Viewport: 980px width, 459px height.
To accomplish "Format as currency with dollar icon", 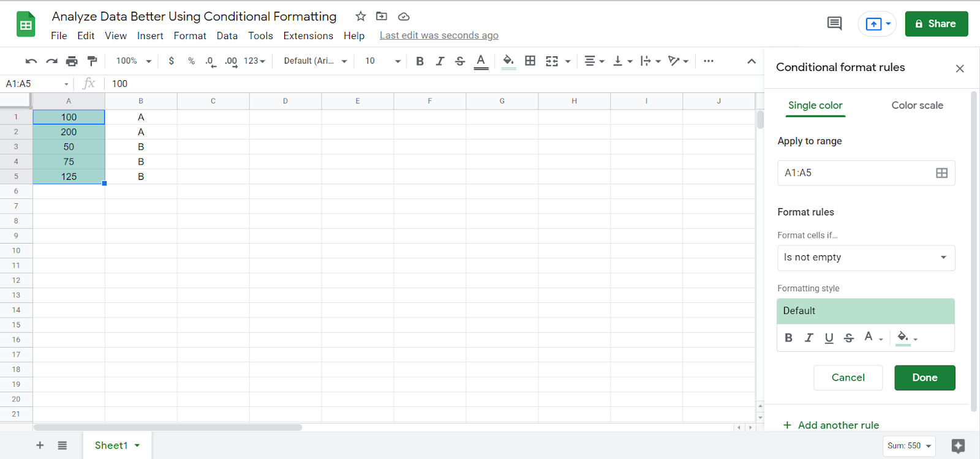I will 171,61.
